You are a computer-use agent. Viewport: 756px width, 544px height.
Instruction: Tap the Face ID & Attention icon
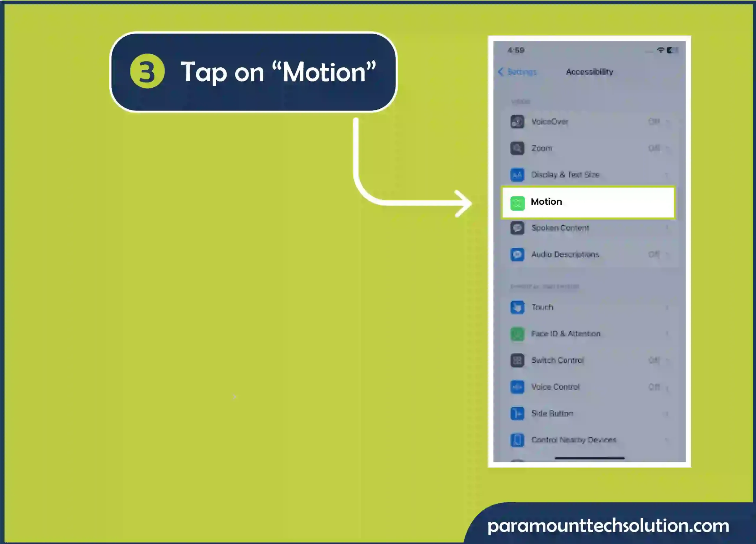pos(516,333)
